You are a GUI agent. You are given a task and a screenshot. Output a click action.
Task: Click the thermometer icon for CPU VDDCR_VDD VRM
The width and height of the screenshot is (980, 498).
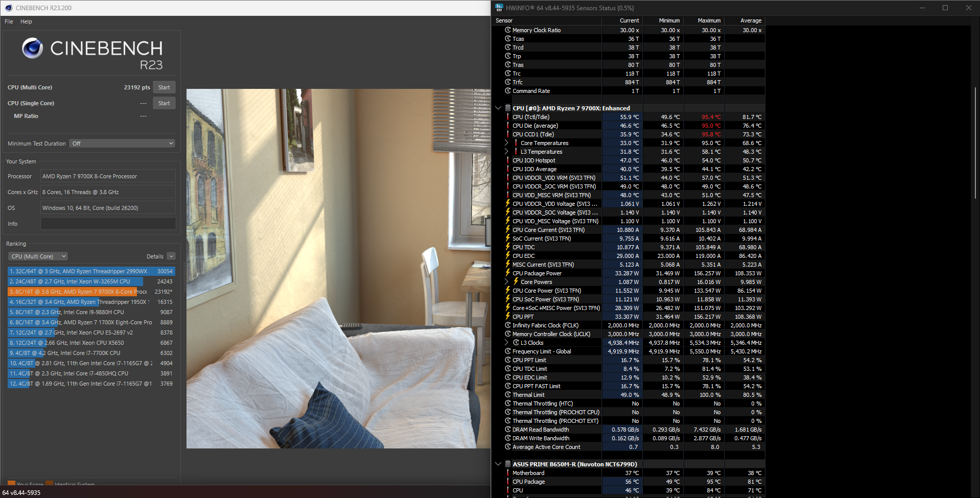[x=508, y=178]
